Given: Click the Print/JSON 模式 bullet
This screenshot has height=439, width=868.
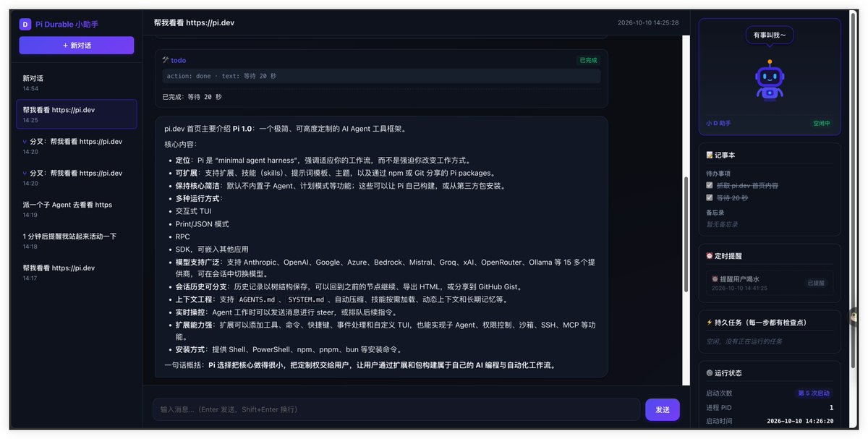Looking at the screenshot, I should [202, 223].
